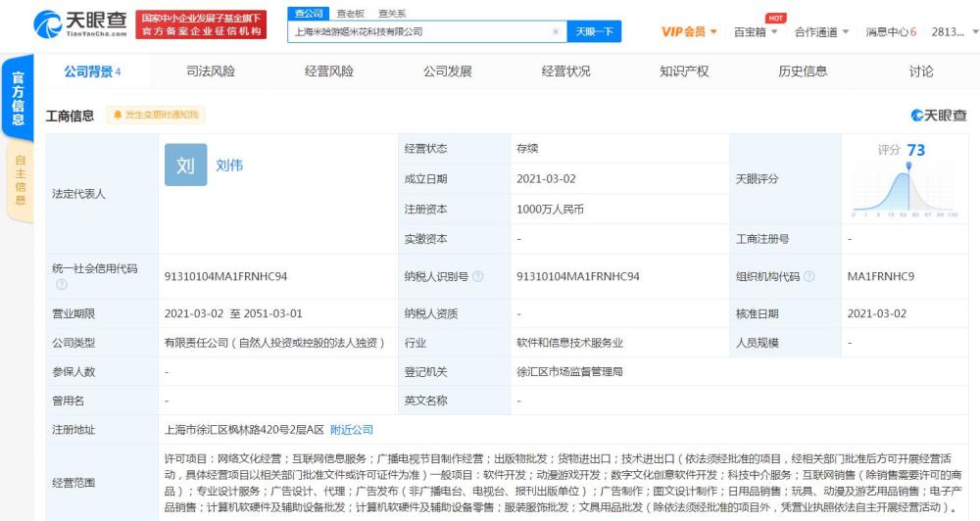The image size is (980, 521).
Task: Expand the VIP会员 dropdown
Action: click(689, 32)
